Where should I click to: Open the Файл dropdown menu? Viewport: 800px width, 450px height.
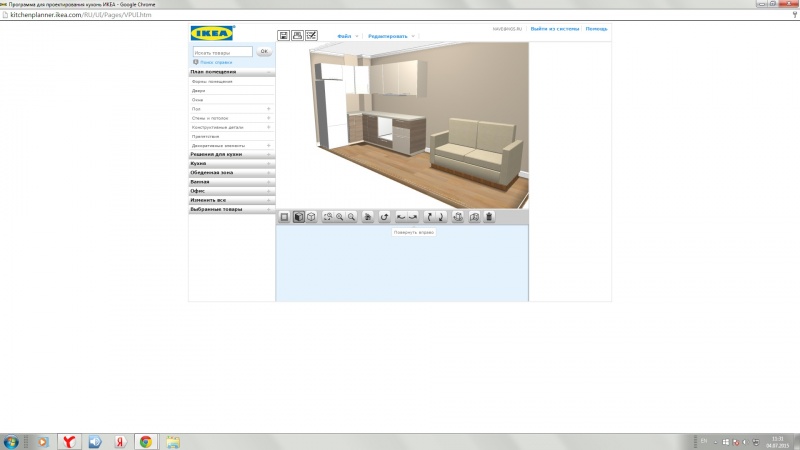(346, 36)
